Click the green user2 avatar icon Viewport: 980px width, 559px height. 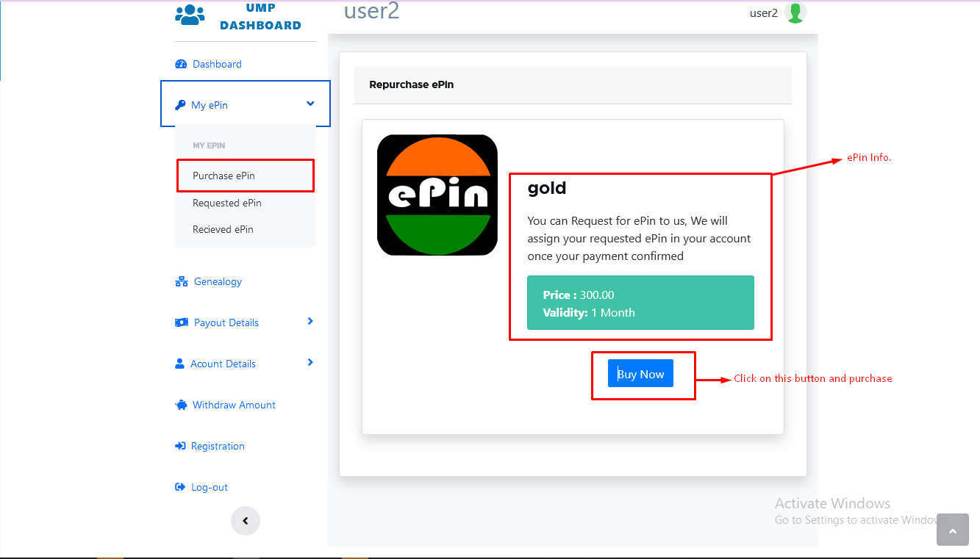[795, 12]
